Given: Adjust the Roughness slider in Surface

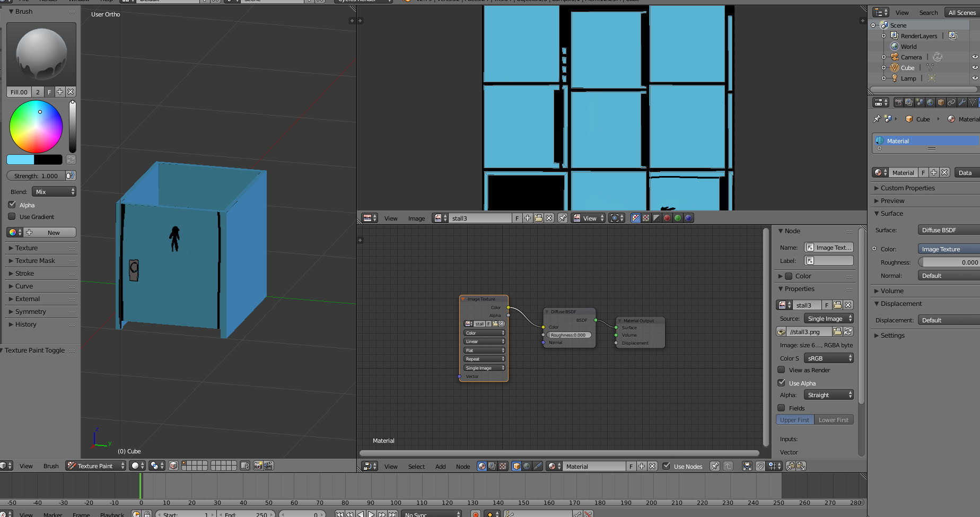Looking at the screenshot, I should pyautogui.click(x=949, y=262).
